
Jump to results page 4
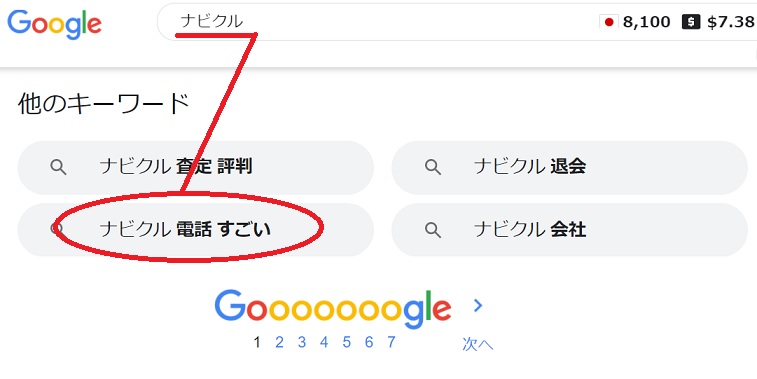[x=324, y=342]
